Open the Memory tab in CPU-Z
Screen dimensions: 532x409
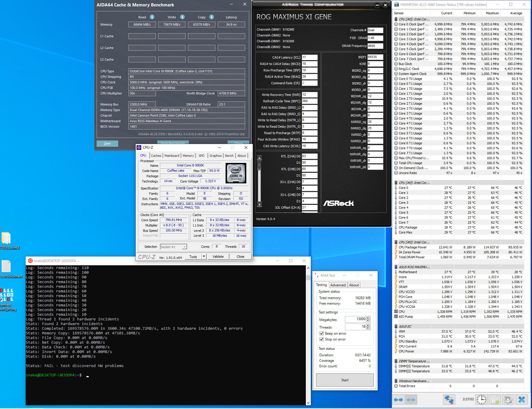tap(188, 156)
